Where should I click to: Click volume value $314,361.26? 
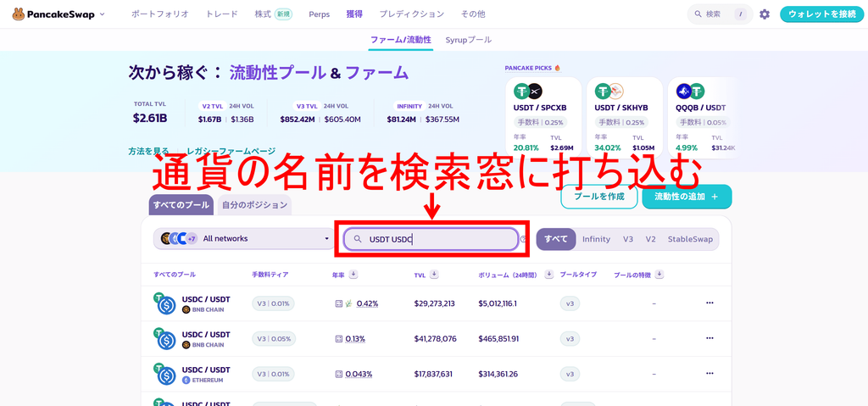pyautogui.click(x=498, y=374)
